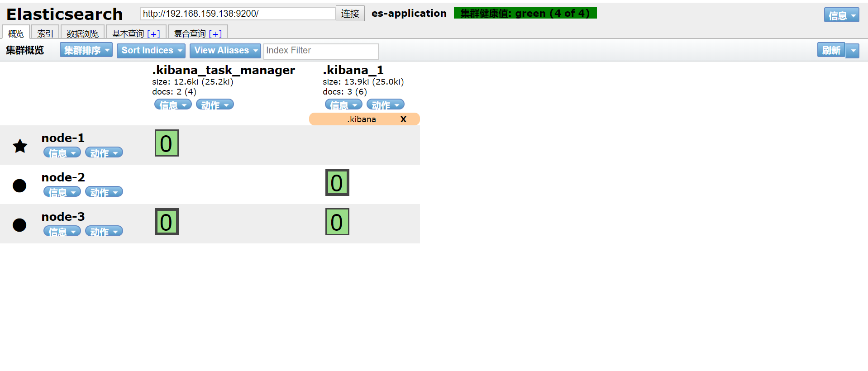Screen dimensions: 868x371
Task: Open 动作 dropdown for .kibana_1
Action: (386, 105)
